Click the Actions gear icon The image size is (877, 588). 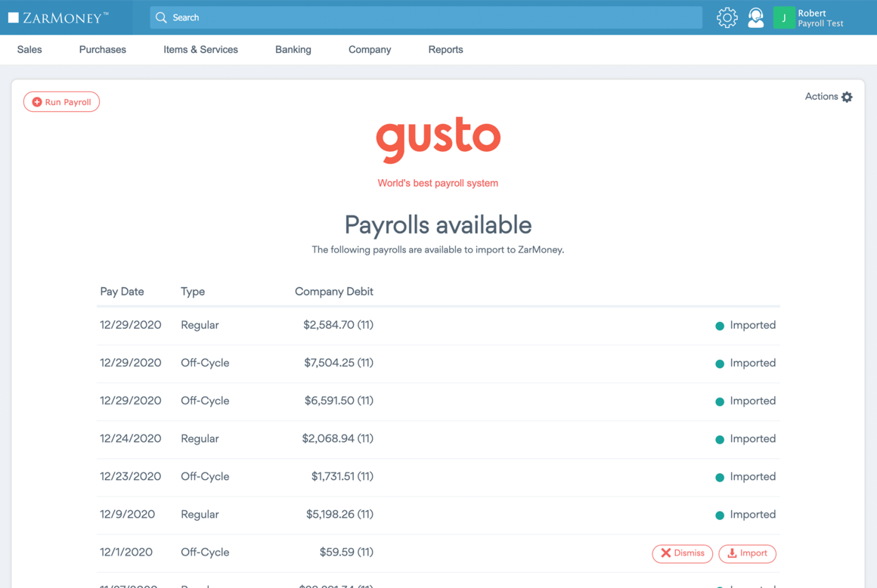tap(847, 97)
